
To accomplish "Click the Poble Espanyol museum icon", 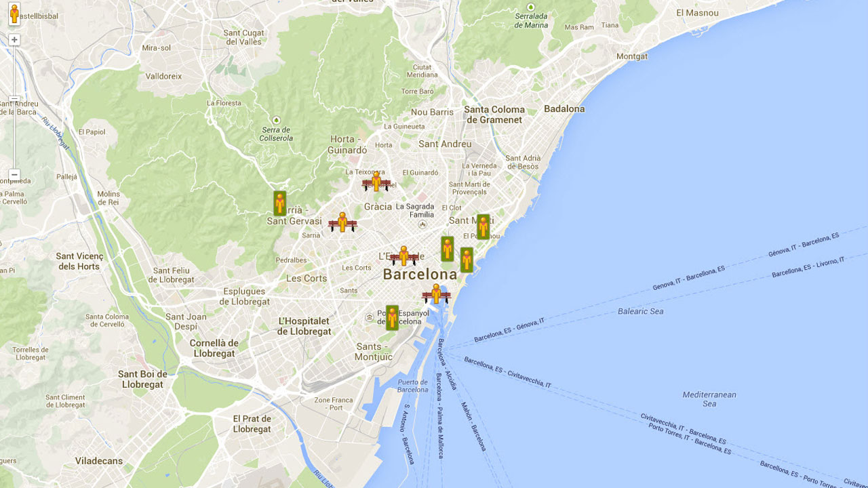I will tap(370, 316).
